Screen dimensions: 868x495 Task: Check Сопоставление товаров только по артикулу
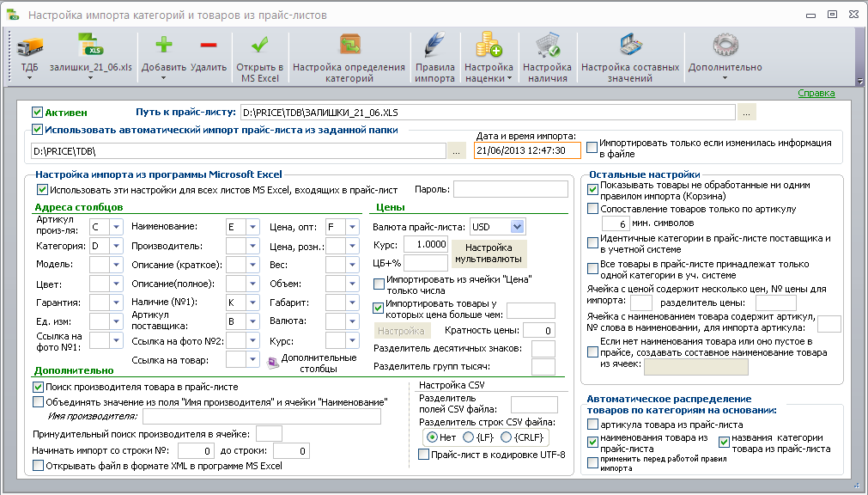(x=592, y=209)
